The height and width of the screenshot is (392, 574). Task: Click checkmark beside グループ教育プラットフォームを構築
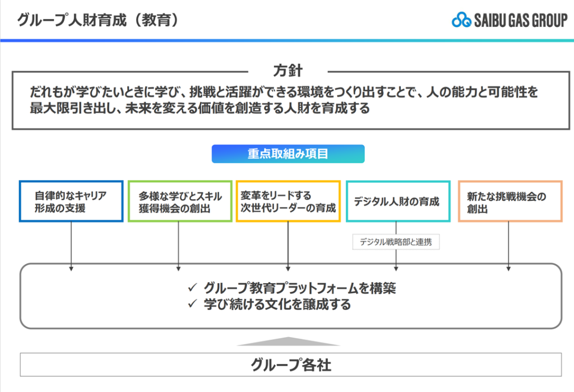pyautogui.click(x=193, y=288)
